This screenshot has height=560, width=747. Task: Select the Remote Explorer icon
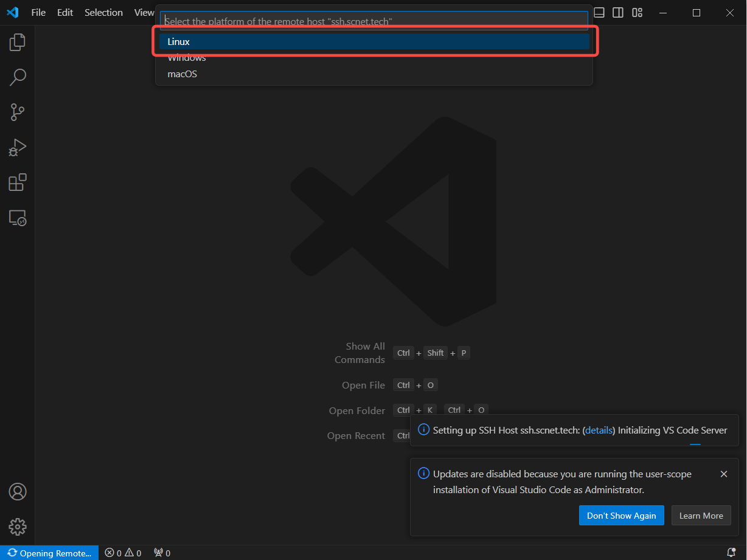(x=17, y=218)
